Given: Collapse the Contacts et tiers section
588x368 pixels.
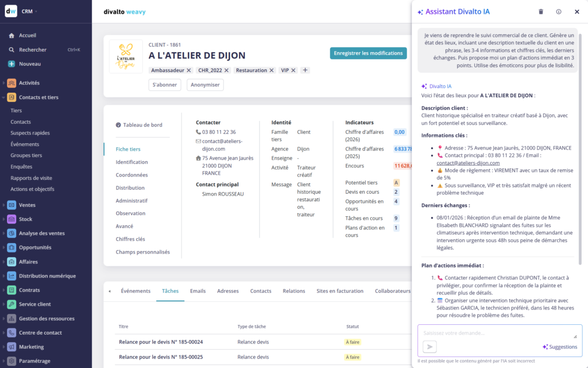Looking at the screenshot, I should 38,97.
